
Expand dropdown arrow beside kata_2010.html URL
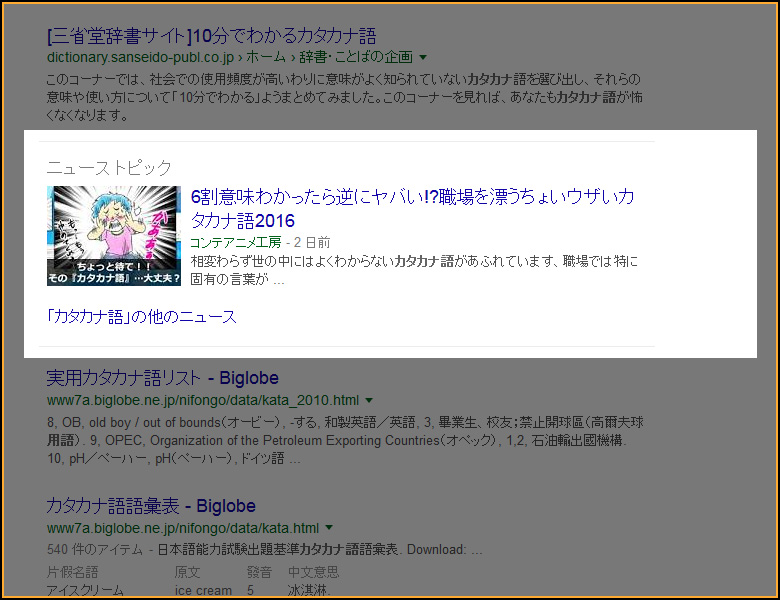[369, 400]
